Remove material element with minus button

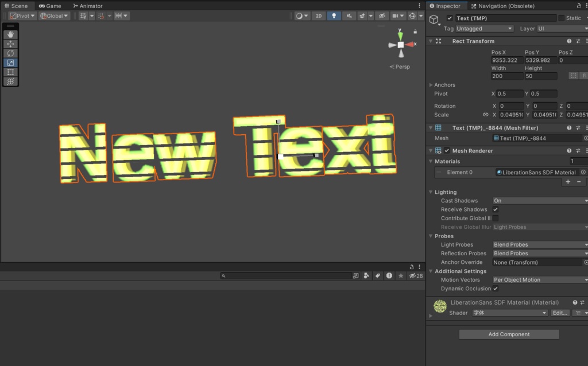click(x=579, y=182)
